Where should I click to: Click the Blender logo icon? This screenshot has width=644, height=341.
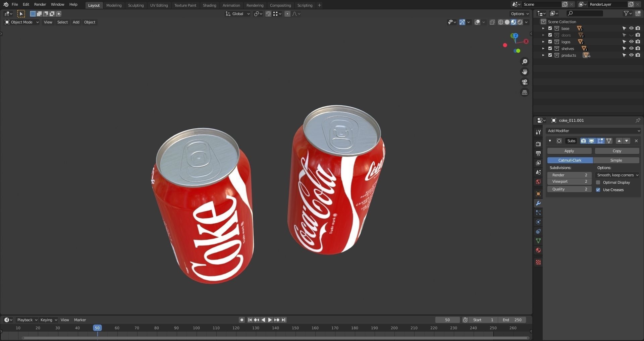[6, 4]
